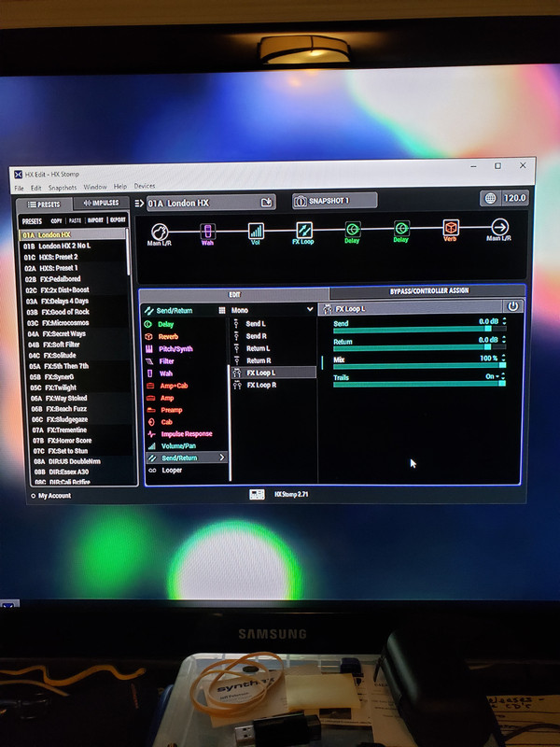Open the Trails On dropdown
This screenshot has height=747, width=560.
(495, 376)
